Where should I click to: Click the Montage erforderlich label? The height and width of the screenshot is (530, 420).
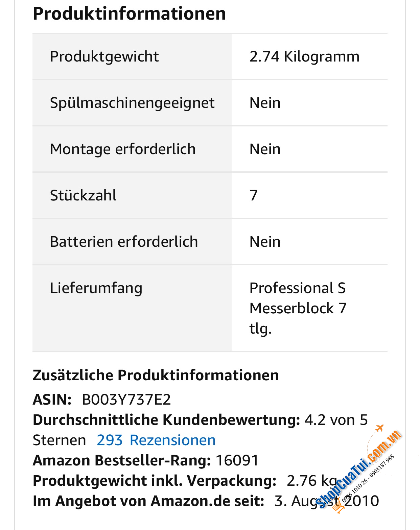[123, 149]
